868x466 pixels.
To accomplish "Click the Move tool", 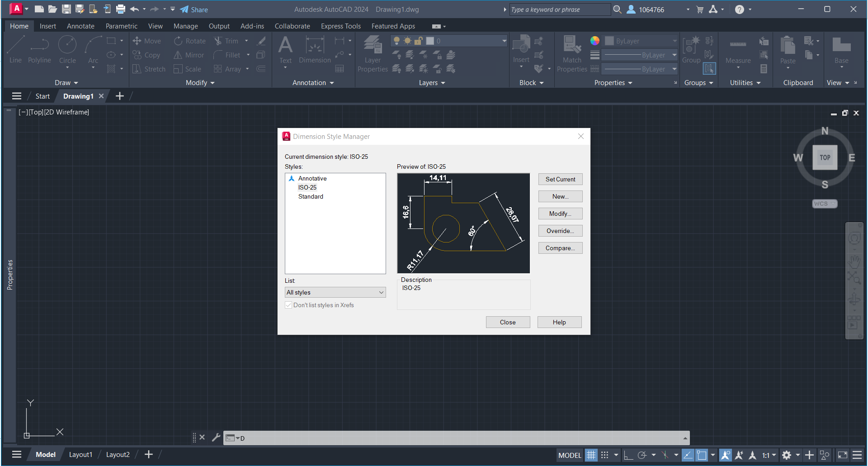I will [146, 41].
